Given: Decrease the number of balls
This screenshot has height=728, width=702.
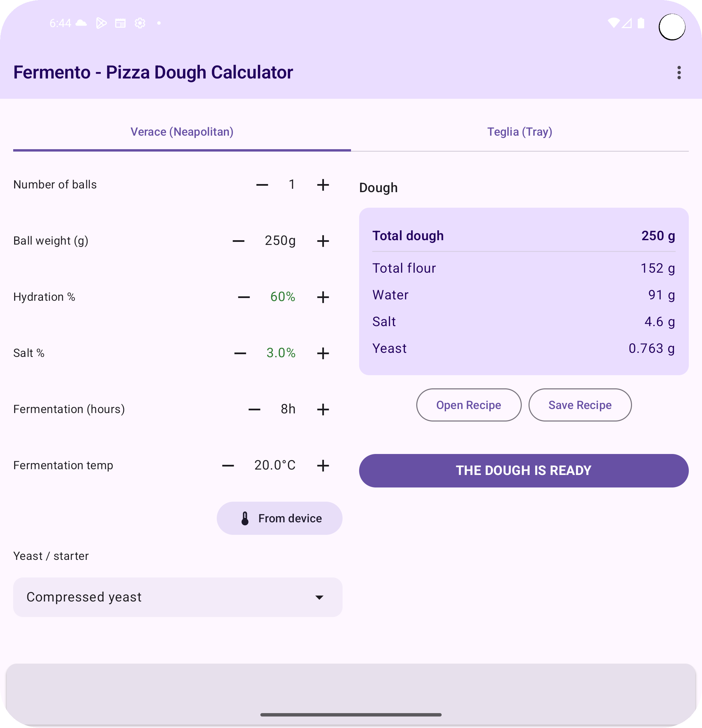Looking at the screenshot, I should point(262,185).
